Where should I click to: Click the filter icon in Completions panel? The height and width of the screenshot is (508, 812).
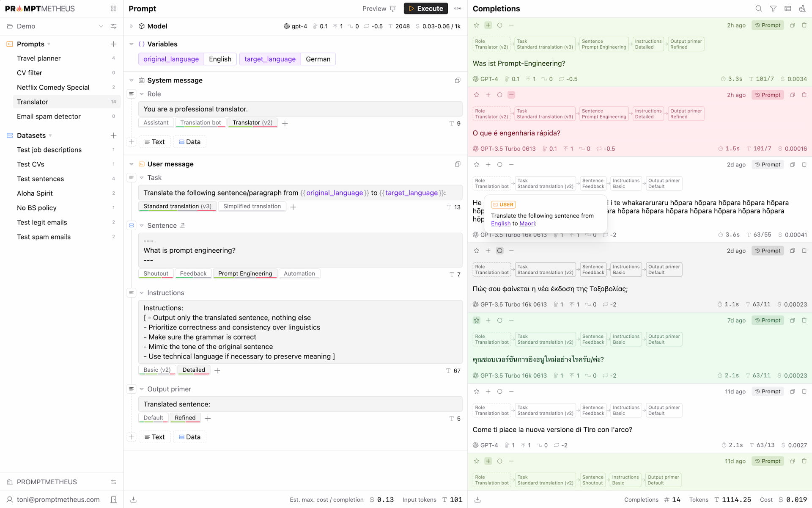click(774, 8)
